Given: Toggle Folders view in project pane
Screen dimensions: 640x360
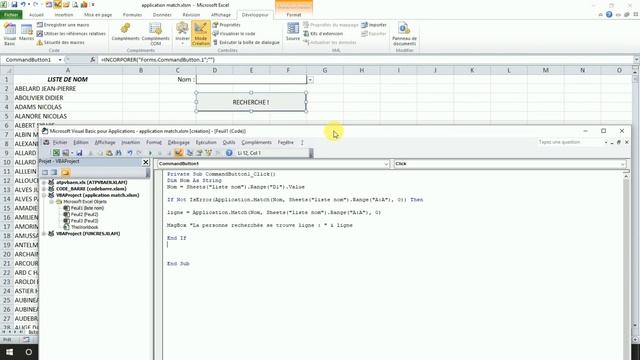Looking at the screenshot, I should click(x=65, y=173).
